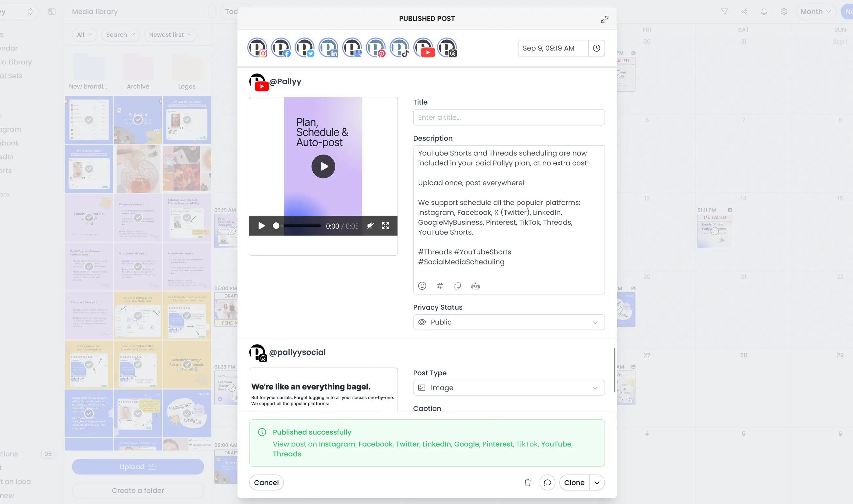Upload media in Media library
The image size is (853, 504).
tap(138, 467)
